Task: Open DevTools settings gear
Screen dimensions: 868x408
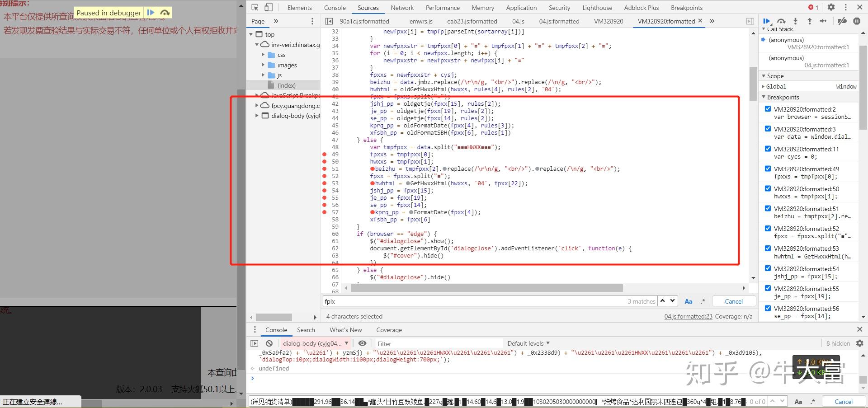Action: click(831, 8)
